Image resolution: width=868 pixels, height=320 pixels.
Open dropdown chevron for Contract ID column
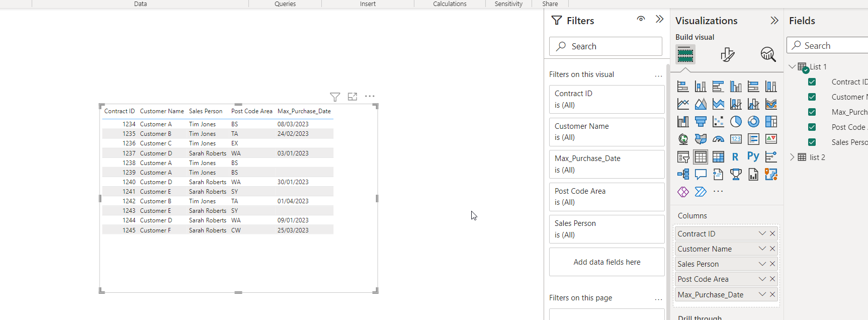762,233
